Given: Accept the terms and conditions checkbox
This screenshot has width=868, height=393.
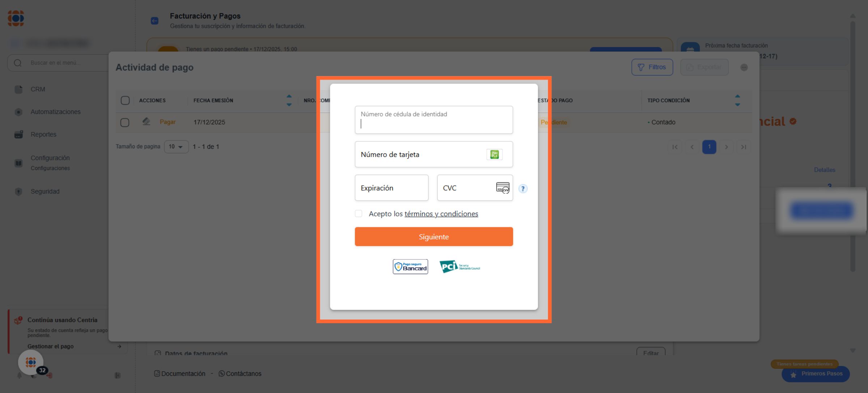Looking at the screenshot, I should [358, 214].
